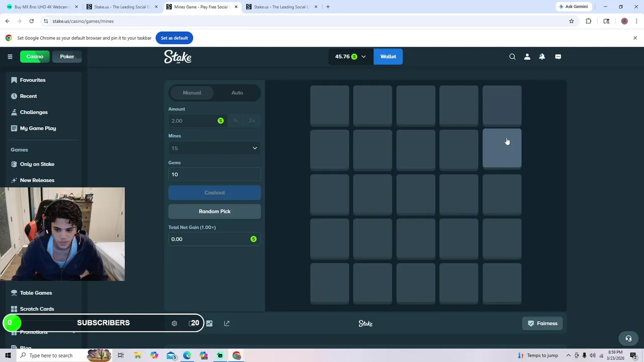Open Mail app from taskbar
Viewport: 644px width, 362px height.
(171, 355)
